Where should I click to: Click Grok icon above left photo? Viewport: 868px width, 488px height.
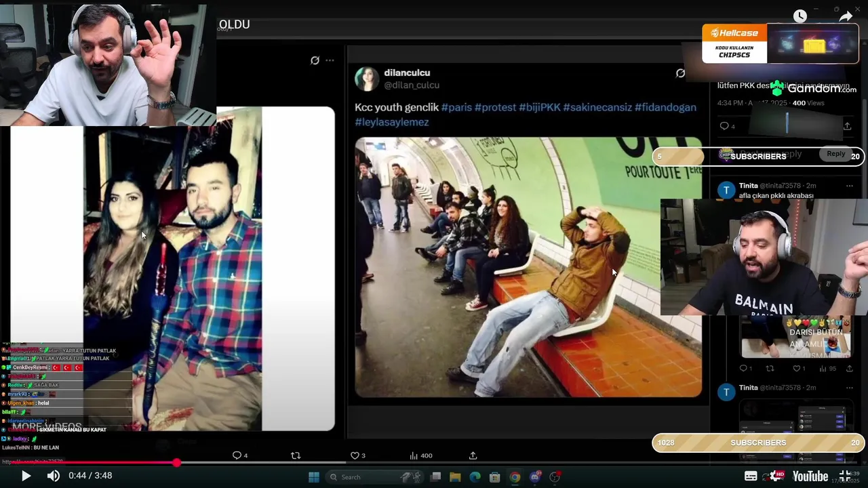(315, 60)
